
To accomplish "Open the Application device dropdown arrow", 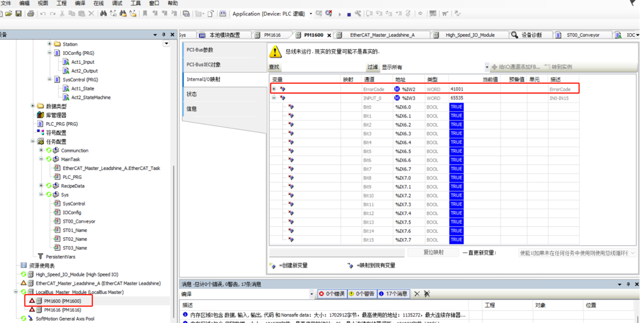I will 311,14.
